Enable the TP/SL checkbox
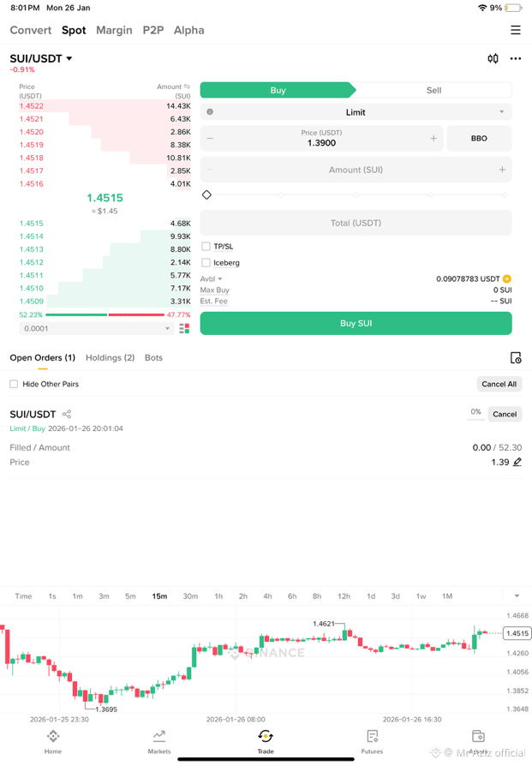Screen dimensions: 532x766 tap(206, 246)
